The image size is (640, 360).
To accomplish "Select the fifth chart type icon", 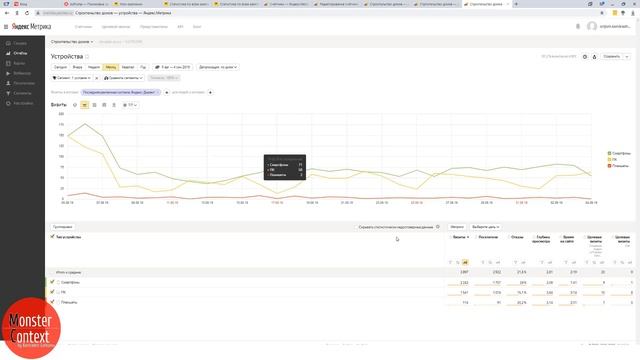I will tap(114, 105).
